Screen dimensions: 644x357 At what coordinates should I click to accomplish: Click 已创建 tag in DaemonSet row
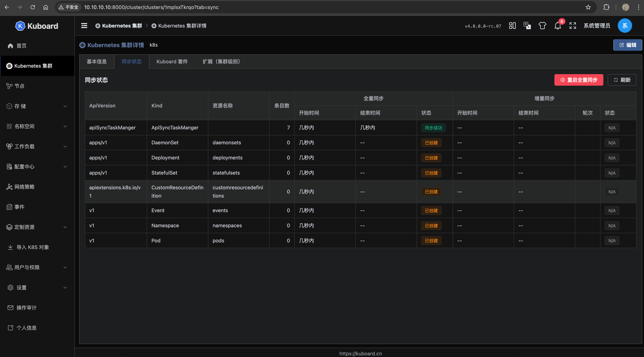(x=431, y=143)
